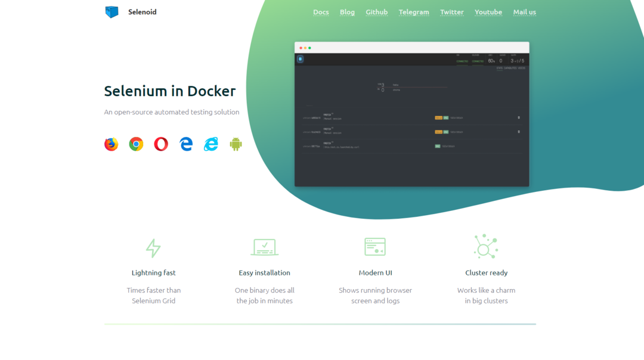Click the laptop checkmark installation icon
This screenshot has height=360, width=644.
coord(265,247)
